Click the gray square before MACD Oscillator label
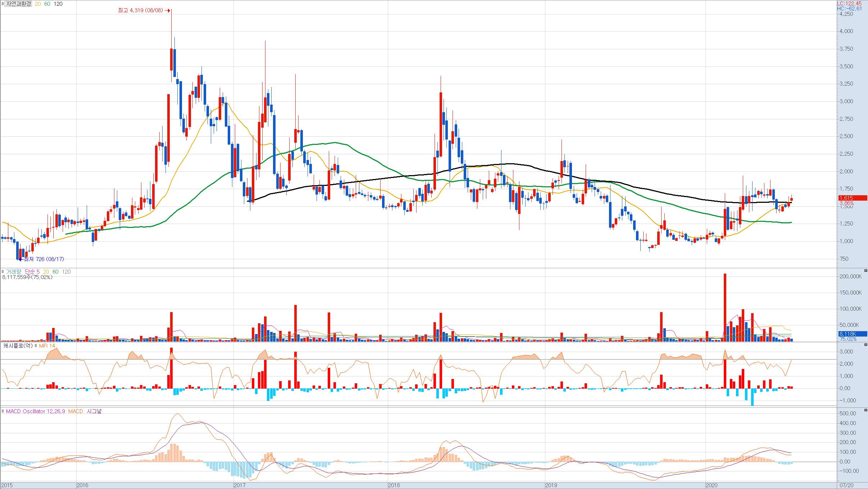The height and width of the screenshot is (489, 868). point(3,411)
